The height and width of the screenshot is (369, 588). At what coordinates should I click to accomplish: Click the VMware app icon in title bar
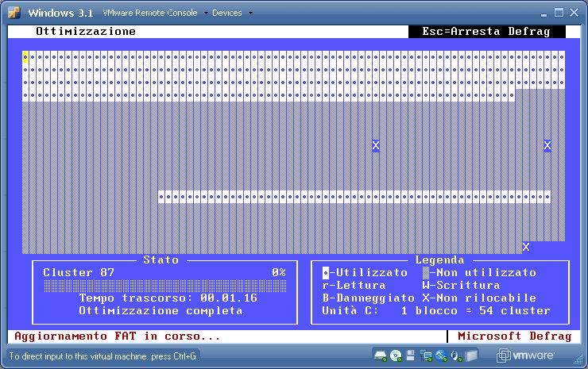point(13,13)
